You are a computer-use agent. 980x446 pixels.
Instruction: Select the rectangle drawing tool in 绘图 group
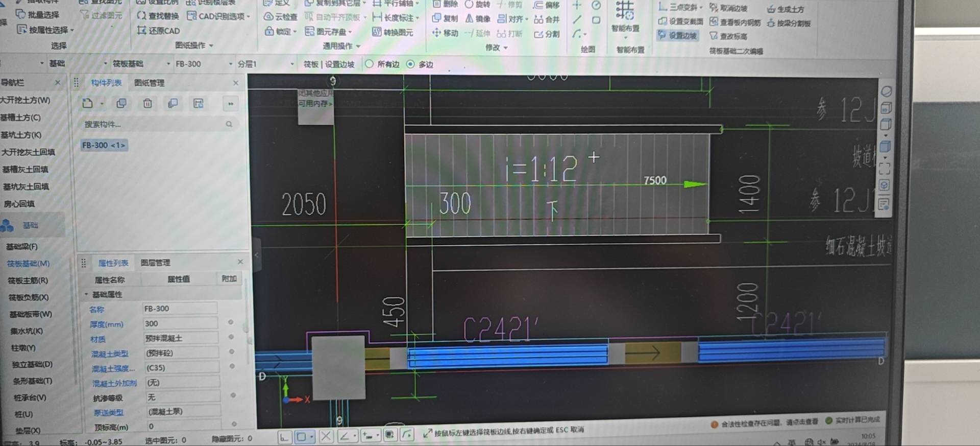point(596,20)
